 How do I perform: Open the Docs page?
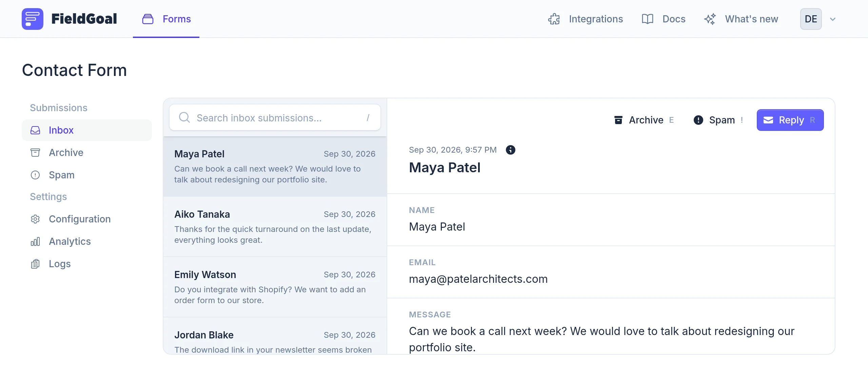coord(664,19)
